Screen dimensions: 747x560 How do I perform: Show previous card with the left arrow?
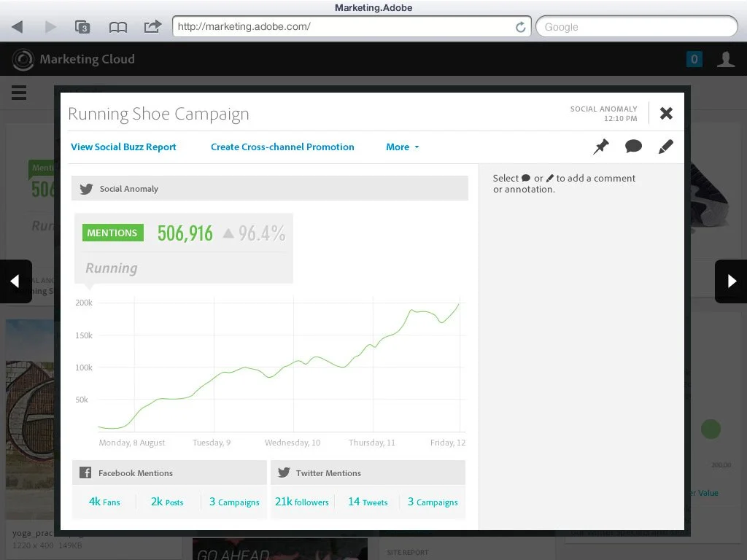(x=16, y=281)
